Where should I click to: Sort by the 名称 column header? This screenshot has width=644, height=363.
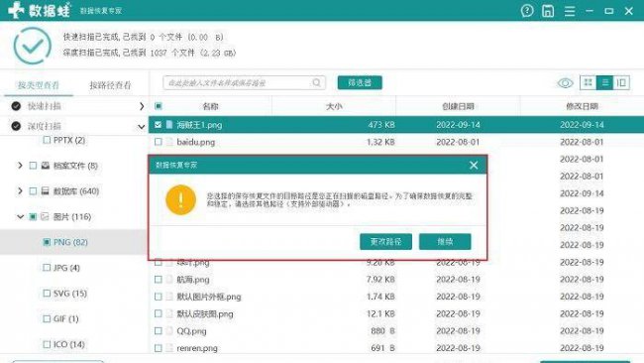coord(210,106)
